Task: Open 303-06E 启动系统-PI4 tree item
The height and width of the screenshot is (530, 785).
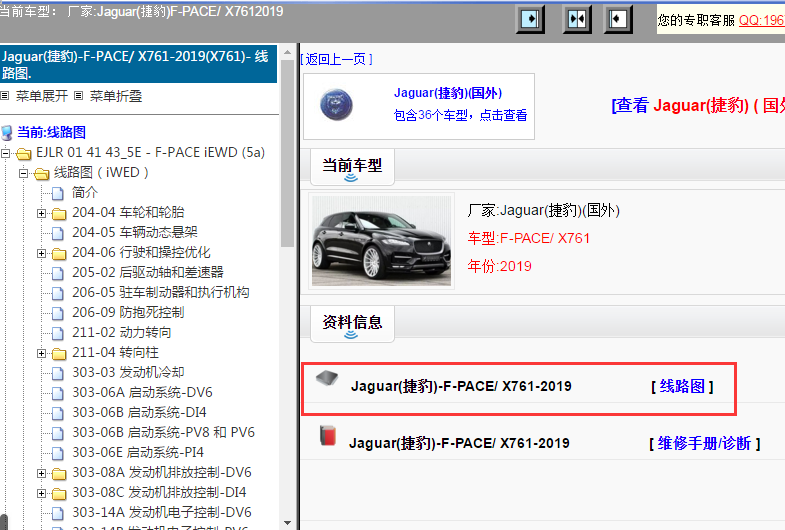Action: [x=138, y=452]
